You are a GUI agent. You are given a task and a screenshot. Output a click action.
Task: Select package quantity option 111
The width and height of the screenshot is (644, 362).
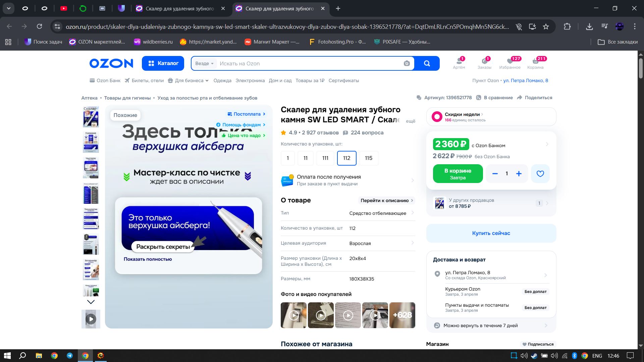click(325, 158)
